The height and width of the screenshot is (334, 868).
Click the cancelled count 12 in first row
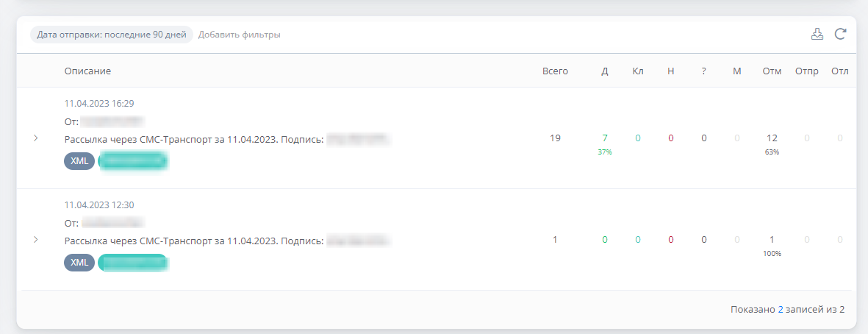(x=772, y=138)
